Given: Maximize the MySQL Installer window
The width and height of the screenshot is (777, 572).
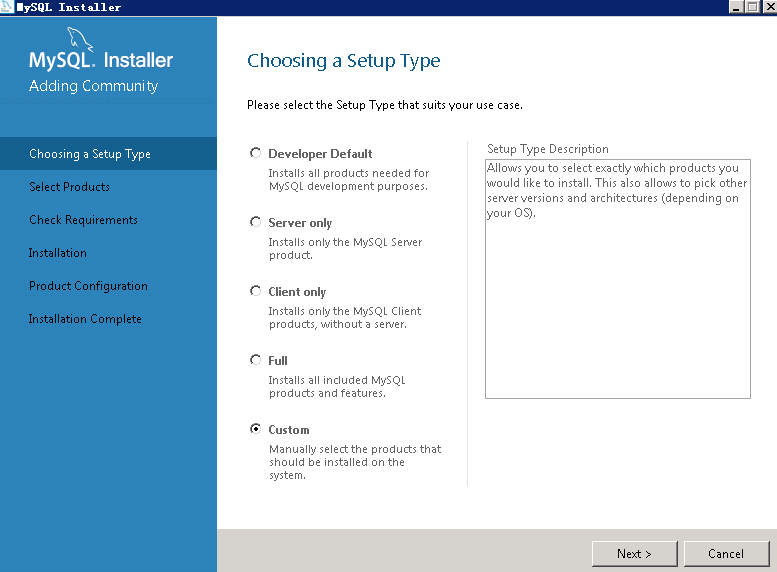Looking at the screenshot, I should tap(752, 7).
